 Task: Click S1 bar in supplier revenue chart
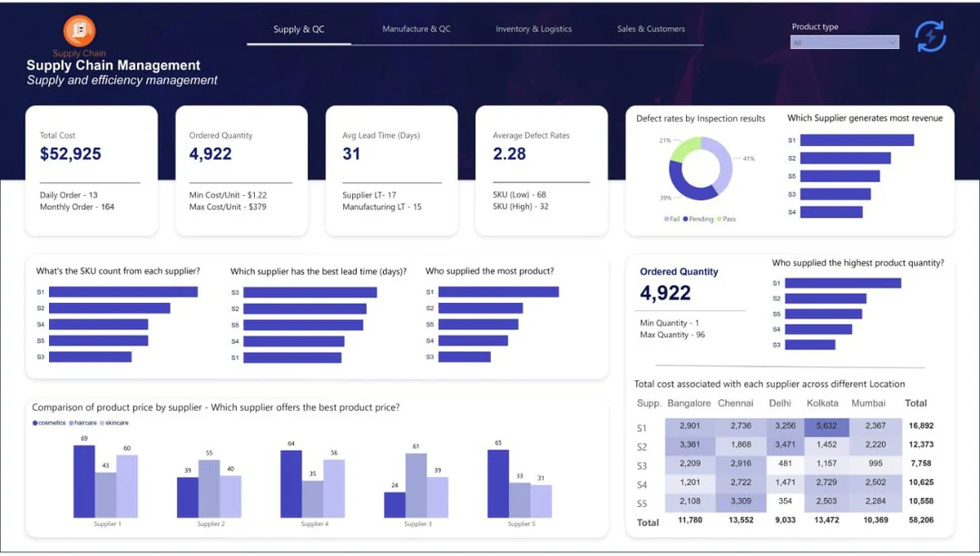tap(857, 141)
